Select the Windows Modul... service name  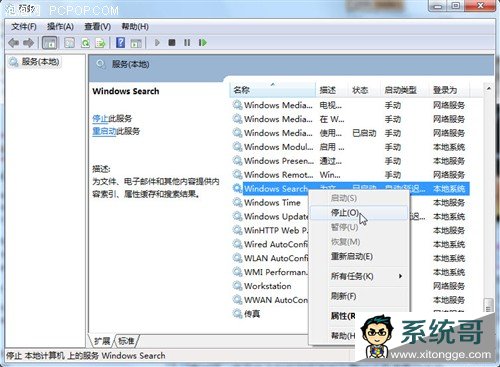278,147
